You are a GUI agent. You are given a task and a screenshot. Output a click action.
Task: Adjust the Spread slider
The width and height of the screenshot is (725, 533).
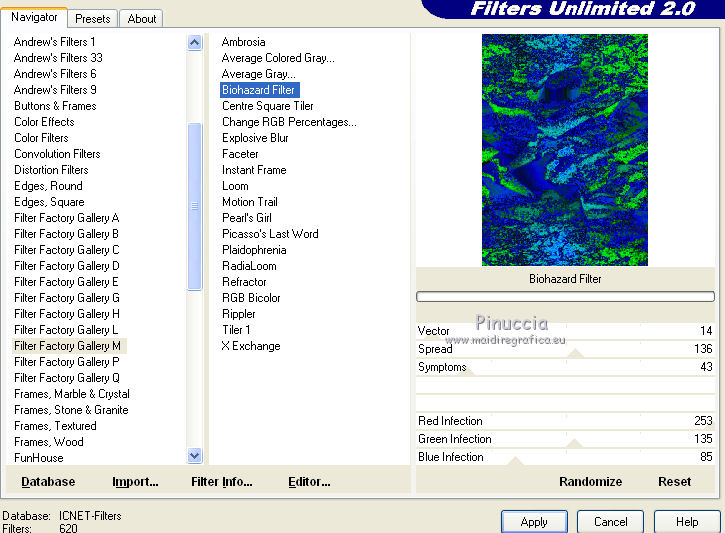pyautogui.click(x=565, y=349)
